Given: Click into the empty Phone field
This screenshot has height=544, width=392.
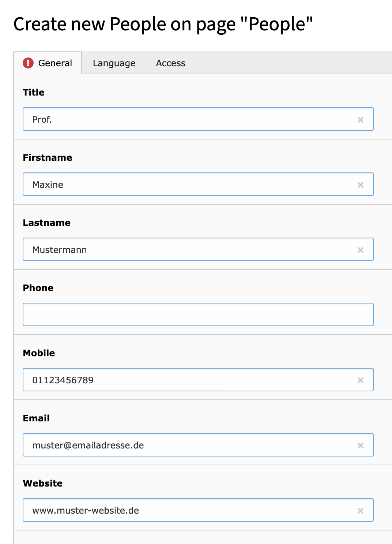Looking at the screenshot, I should point(198,314).
